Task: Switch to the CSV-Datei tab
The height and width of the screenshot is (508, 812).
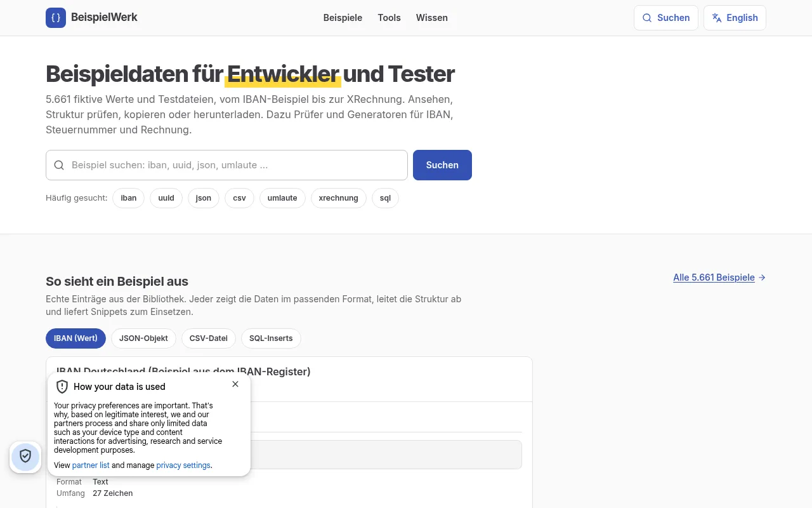Action: coord(209,338)
